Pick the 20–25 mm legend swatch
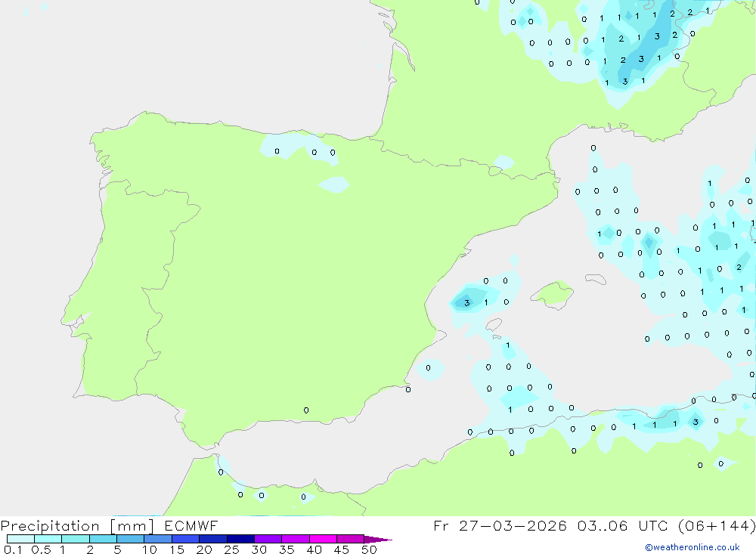Viewport: 756px width, 554px height. click(x=213, y=539)
